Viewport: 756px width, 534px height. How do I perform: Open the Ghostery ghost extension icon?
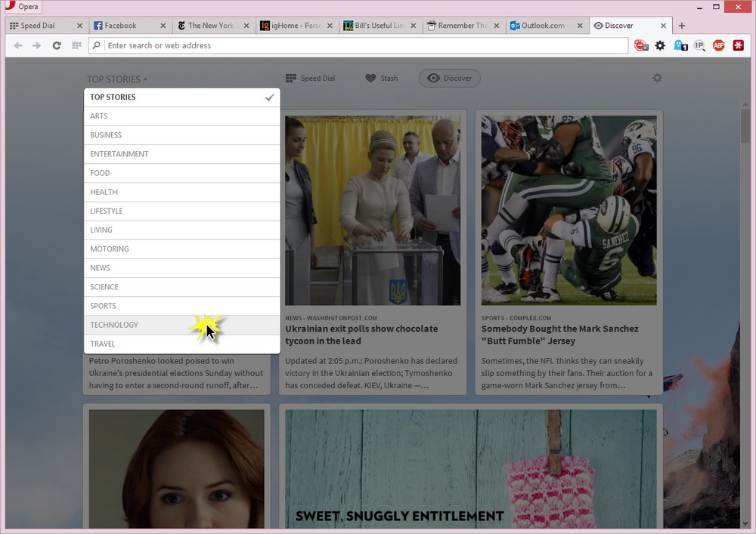[x=680, y=45]
